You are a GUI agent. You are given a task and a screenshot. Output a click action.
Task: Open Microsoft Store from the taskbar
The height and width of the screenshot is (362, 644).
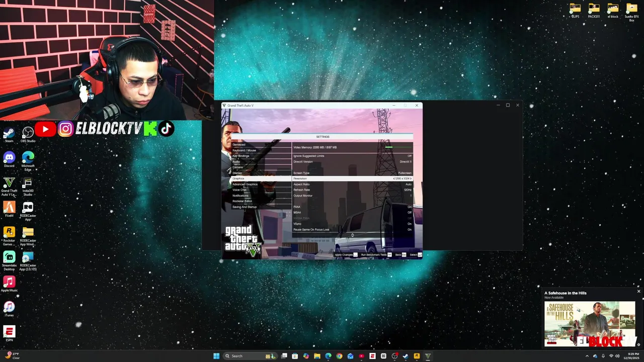[295, 356]
